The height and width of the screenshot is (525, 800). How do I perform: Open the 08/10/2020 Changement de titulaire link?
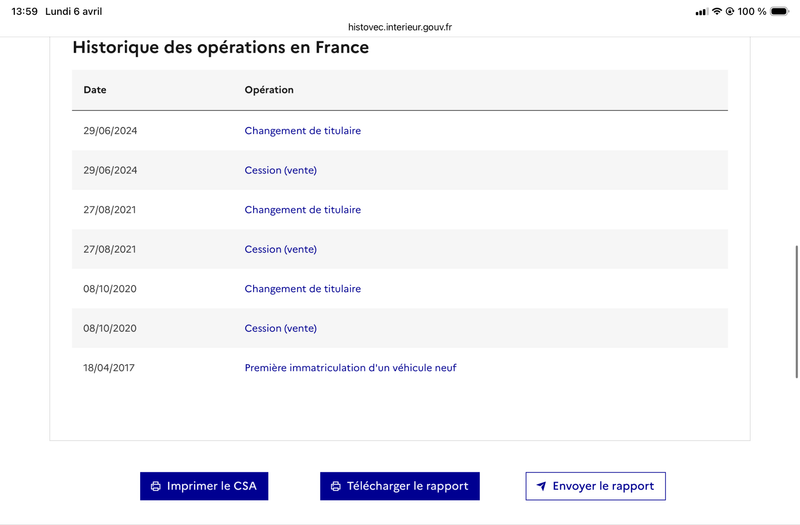coord(302,289)
